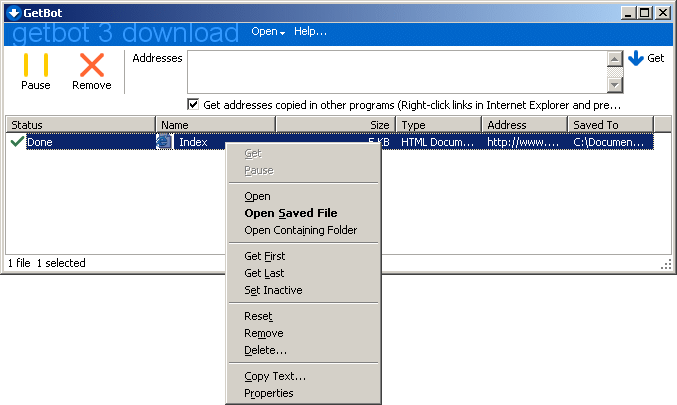
Task: Click the blue down-arrow Get icon
Action: [x=636, y=58]
